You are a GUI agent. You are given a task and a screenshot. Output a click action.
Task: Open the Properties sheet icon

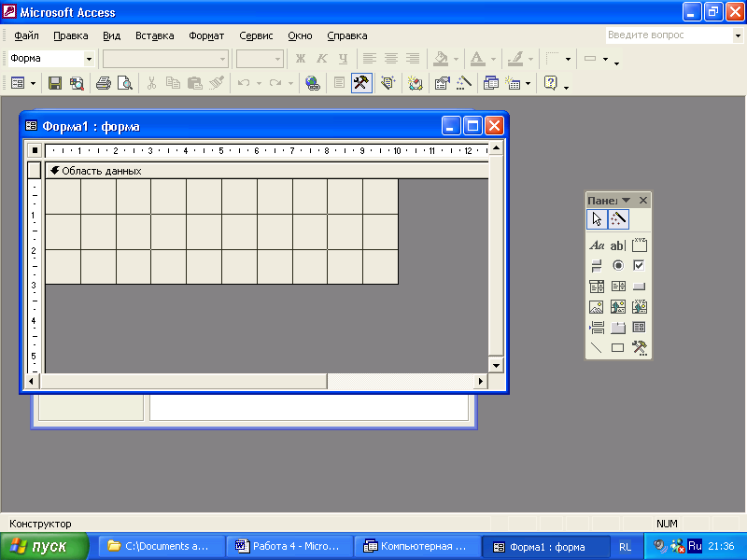[x=442, y=83]
